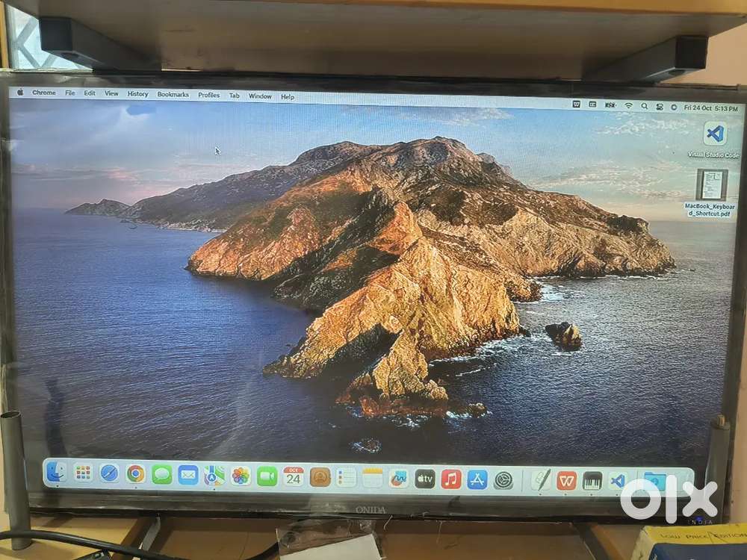
Task: Open the Messages app in dock
Action: [x=161, y=474]
